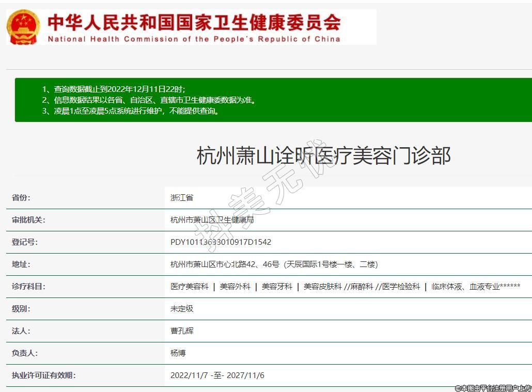Click the 本图由平台注册用户上传 caption
The image size is (532, 392).
click(x=493, y=388)
